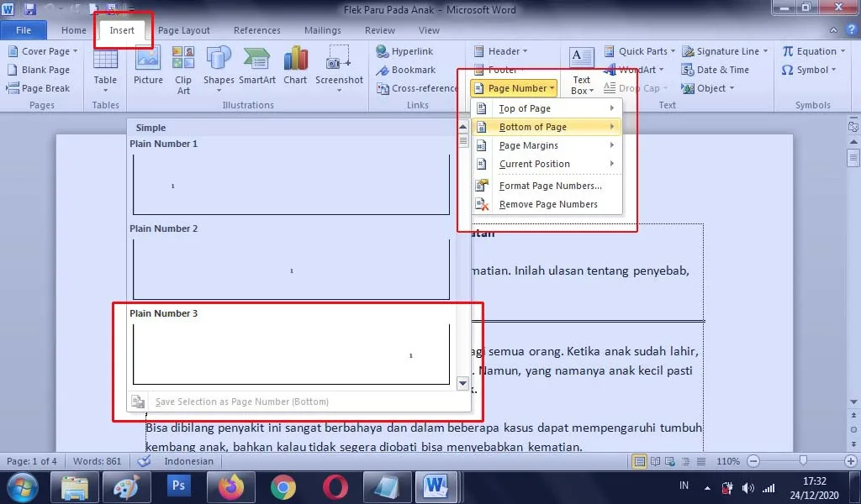Choose Plain Number 2 footer style
Viewport: 861px width, 504px height.
point(291,262)
